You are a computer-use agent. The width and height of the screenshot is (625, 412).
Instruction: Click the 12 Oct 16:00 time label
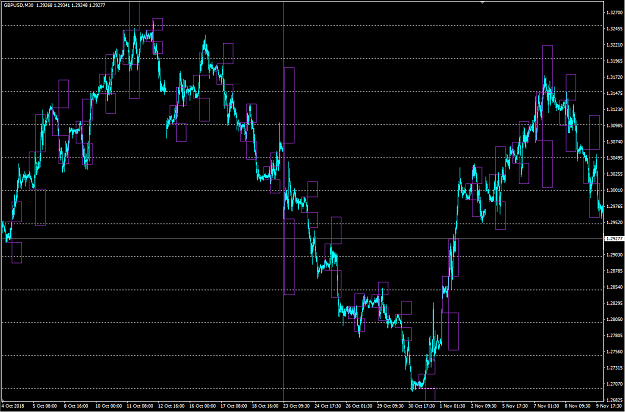pyautogui.click(x=169, y=406)
